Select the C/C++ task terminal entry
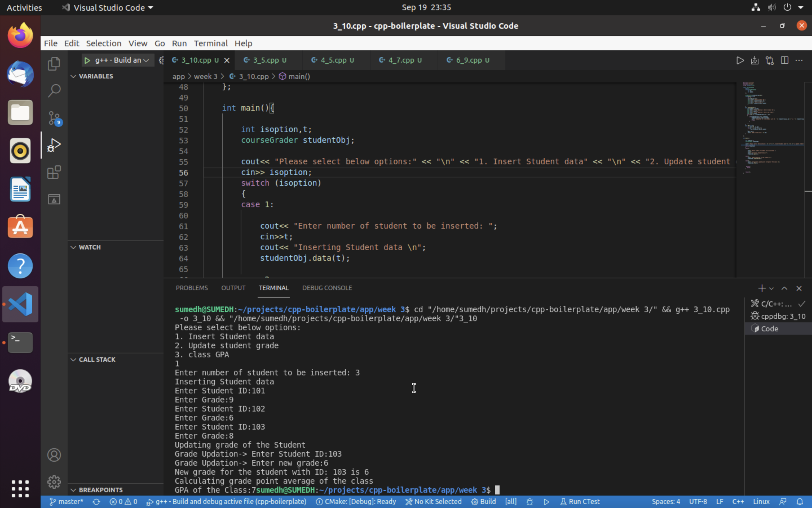This screenshot has width=812, height=508. 778,304
